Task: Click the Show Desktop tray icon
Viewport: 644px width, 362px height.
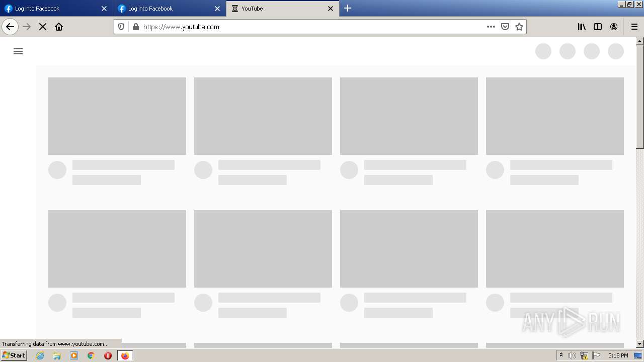Action: point(638,355)
